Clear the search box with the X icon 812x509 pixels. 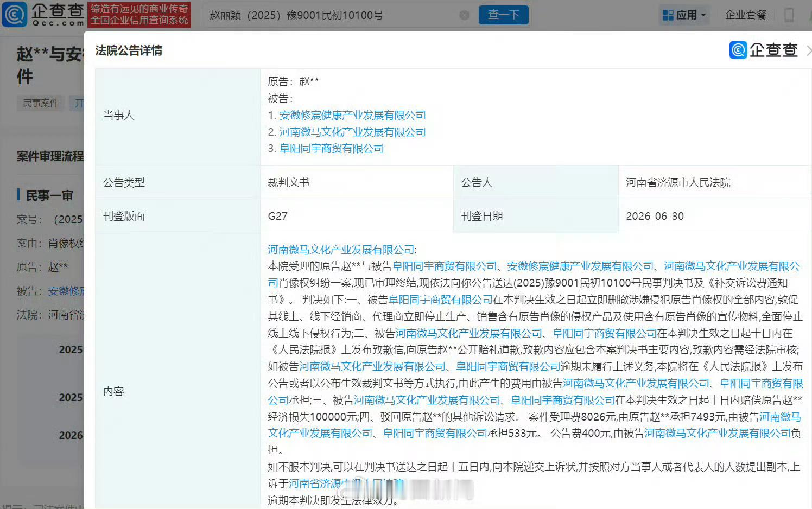coord(464,15)
